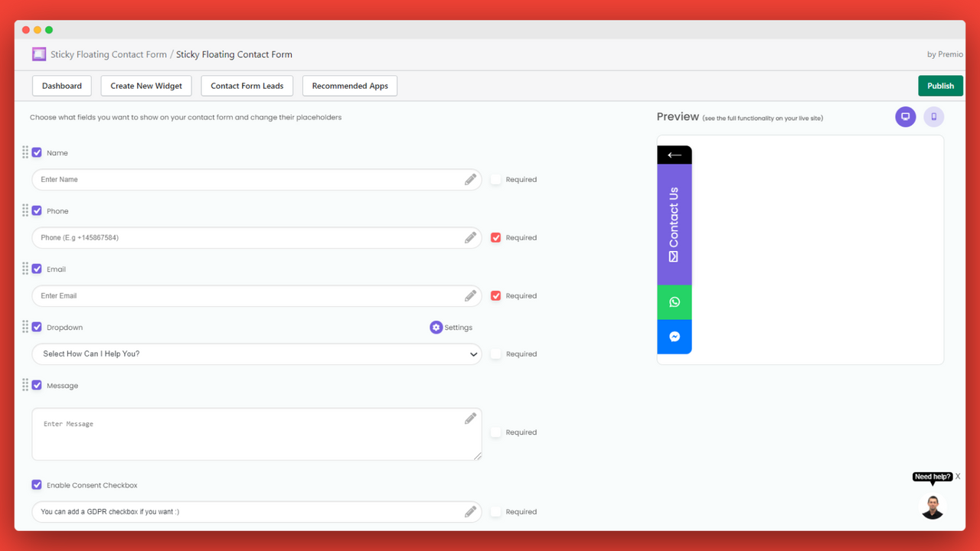Screen dimensions: 980x551
Task: Click the Messenger icon in the preview
Action: click(x=674, y=337)
